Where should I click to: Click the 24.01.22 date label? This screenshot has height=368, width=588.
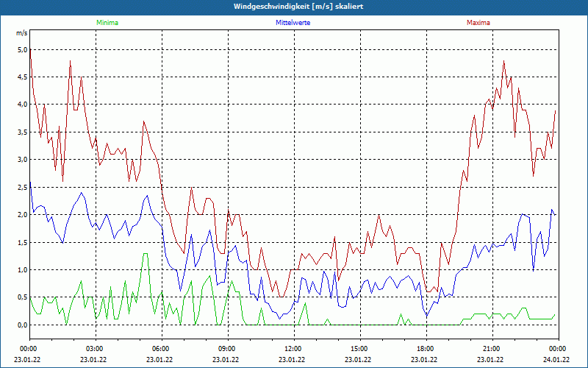(557, 359)
